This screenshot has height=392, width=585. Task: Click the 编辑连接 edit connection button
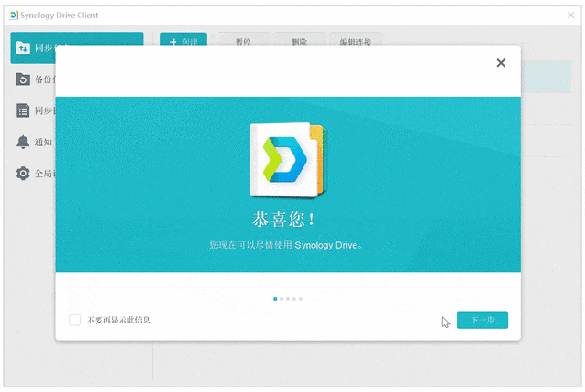356,39
